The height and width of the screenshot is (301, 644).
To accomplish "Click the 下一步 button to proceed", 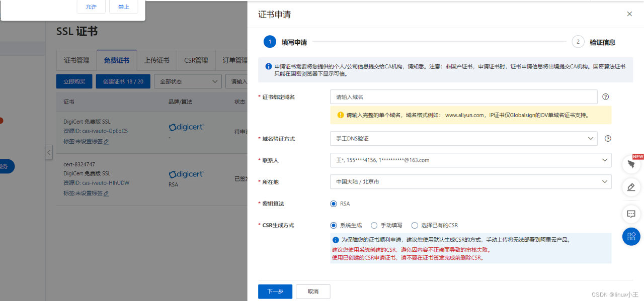I will point(275,291).
